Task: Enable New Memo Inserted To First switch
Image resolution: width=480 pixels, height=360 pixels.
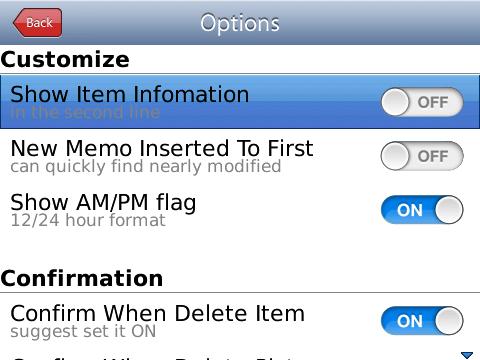Action: (x=422, y=156)
